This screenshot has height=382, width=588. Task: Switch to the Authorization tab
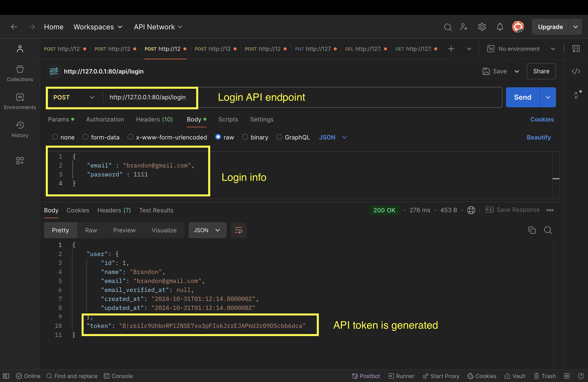click(105, 119)
